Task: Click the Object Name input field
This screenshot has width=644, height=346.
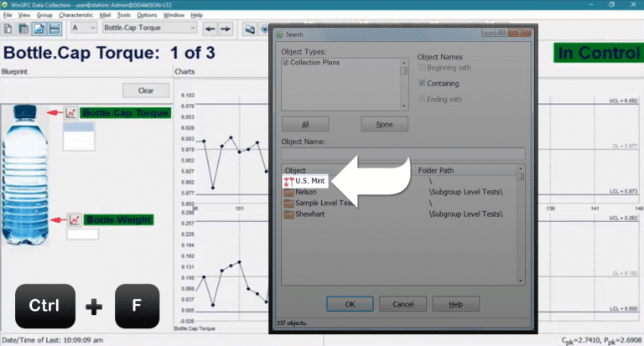Action: pyautogui.click(x=403, y=153)
